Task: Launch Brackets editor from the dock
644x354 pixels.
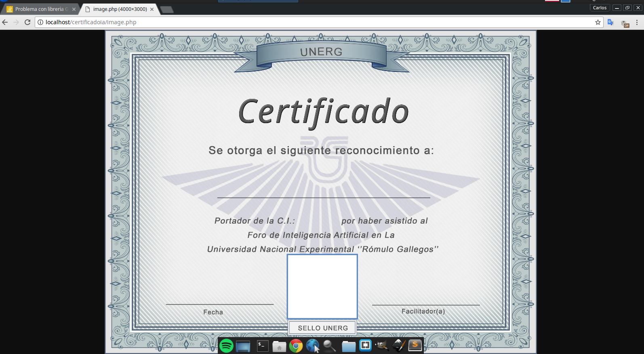Action: pos(365,346)
